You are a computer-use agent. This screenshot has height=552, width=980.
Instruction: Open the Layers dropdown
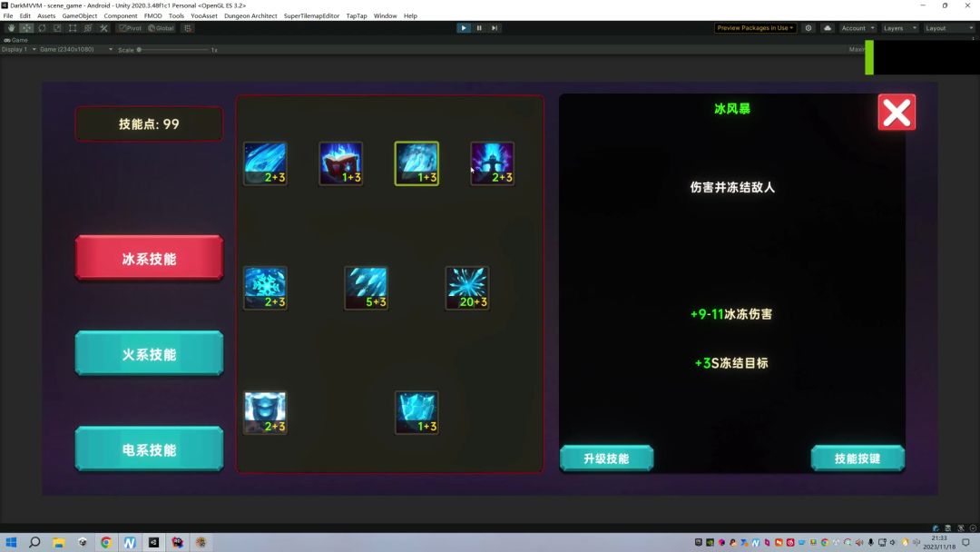coord(898,28)
